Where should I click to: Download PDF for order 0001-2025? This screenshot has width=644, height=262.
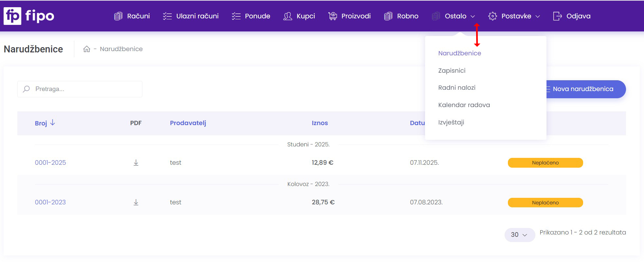136,163
